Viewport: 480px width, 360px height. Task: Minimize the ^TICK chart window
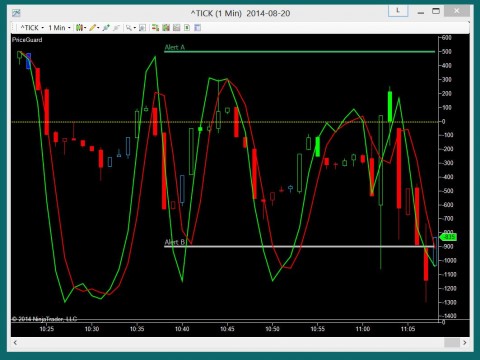pos(421,12)
